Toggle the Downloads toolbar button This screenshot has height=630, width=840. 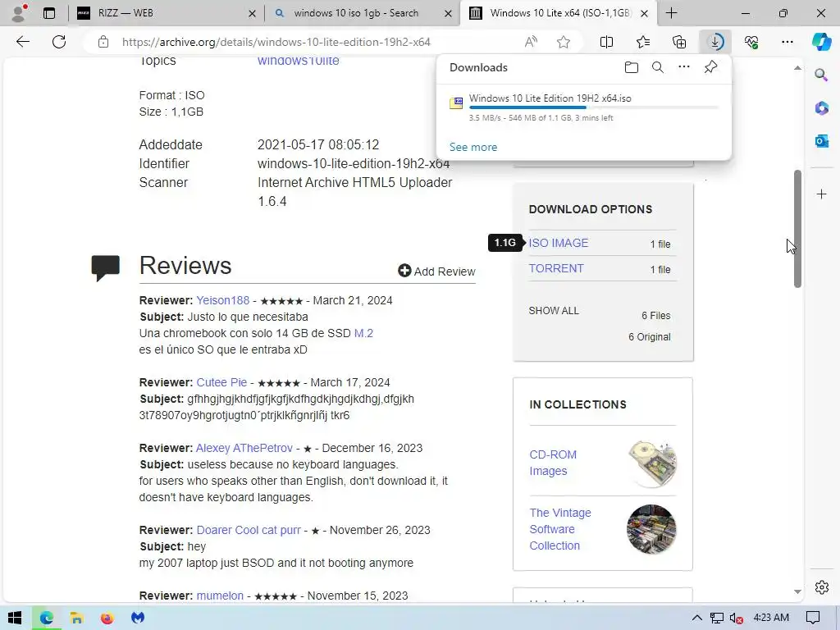pos(715,42)
